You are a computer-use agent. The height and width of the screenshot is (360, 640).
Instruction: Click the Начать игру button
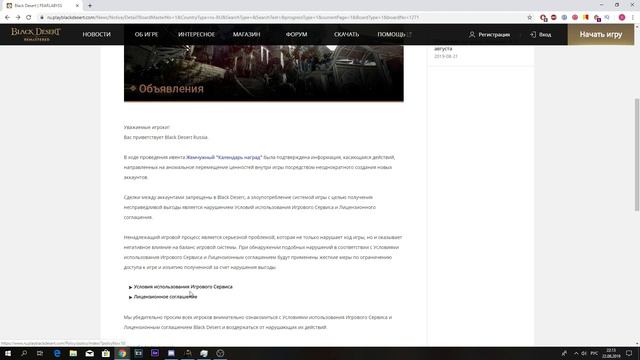tap(601, 35)
